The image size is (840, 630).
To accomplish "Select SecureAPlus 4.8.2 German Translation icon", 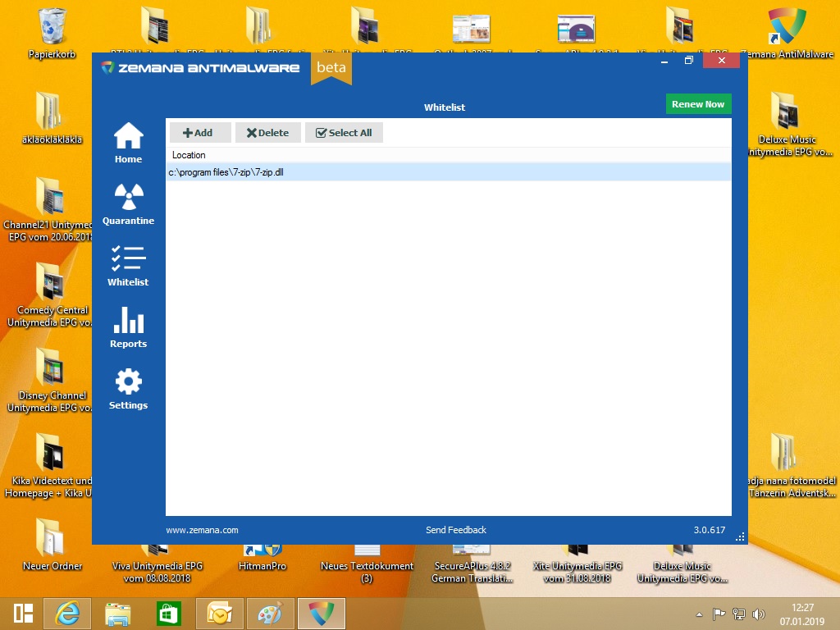I will coord(472,565).
